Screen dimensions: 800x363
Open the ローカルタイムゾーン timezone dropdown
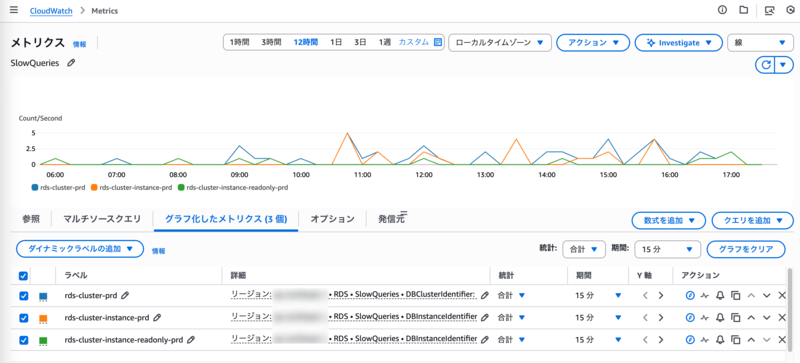pos(499,43)
